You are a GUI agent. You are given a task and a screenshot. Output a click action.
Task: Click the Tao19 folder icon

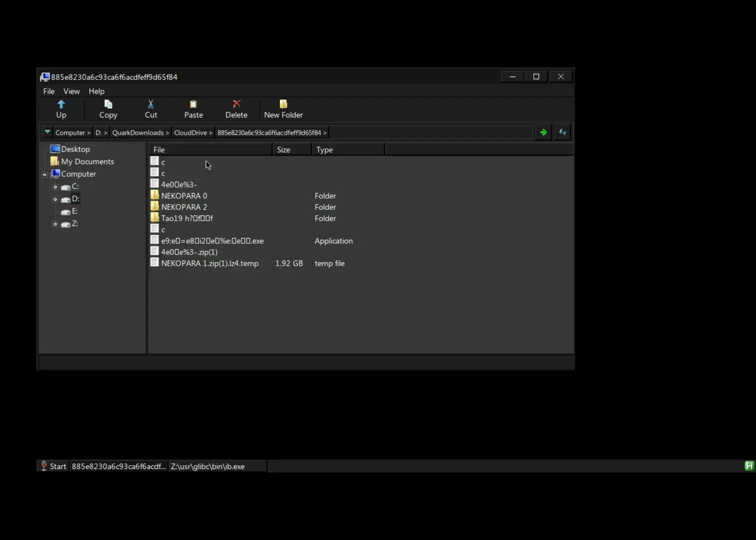(x=154, y=217)
